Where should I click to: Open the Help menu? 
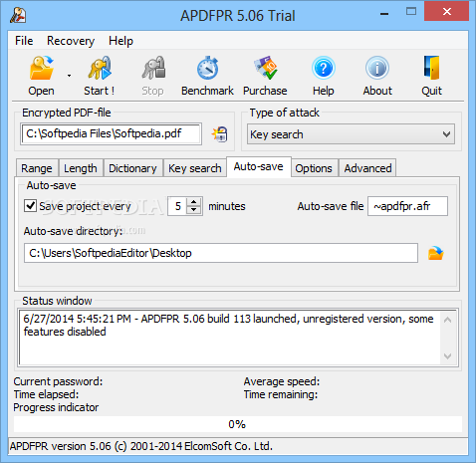point(120,41)
